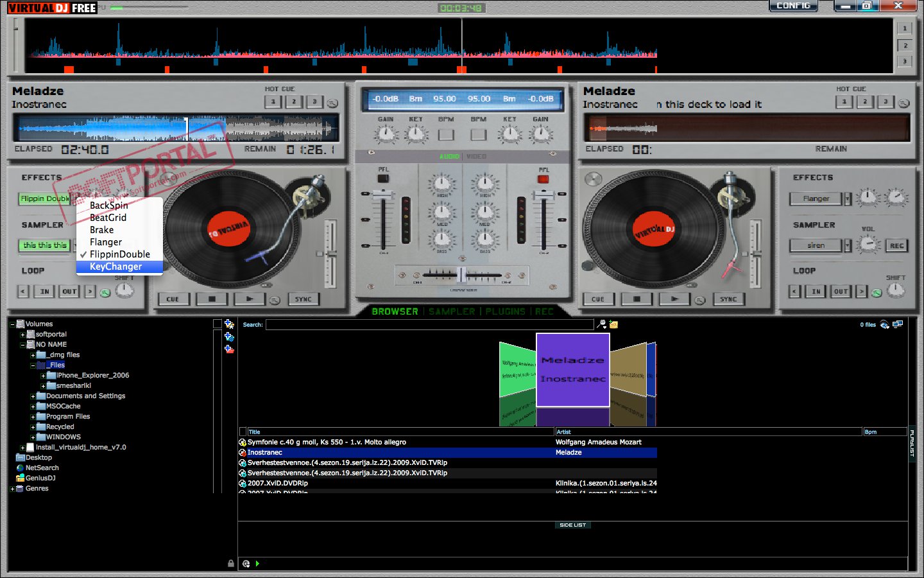Click the left deck beatlock icon beside SYNC

275,300
